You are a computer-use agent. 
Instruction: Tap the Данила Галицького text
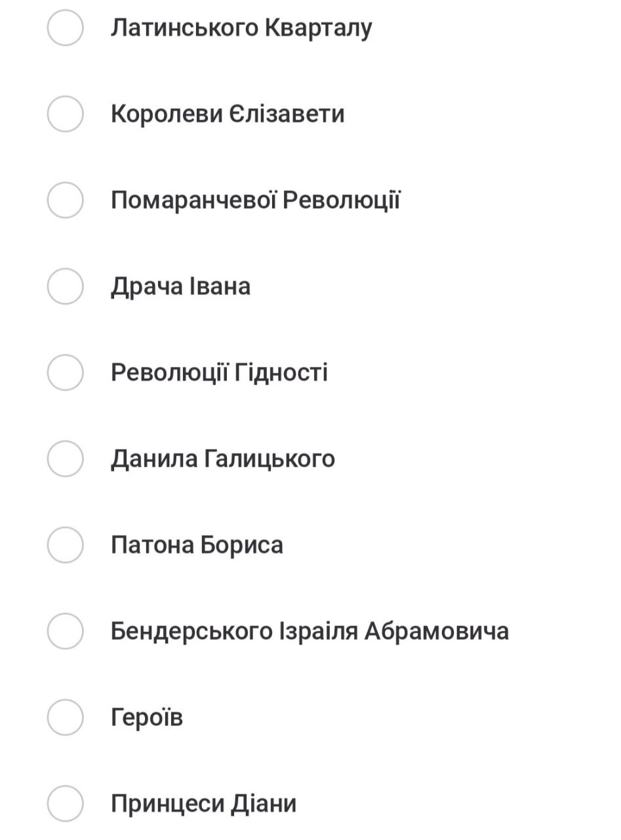222,458
